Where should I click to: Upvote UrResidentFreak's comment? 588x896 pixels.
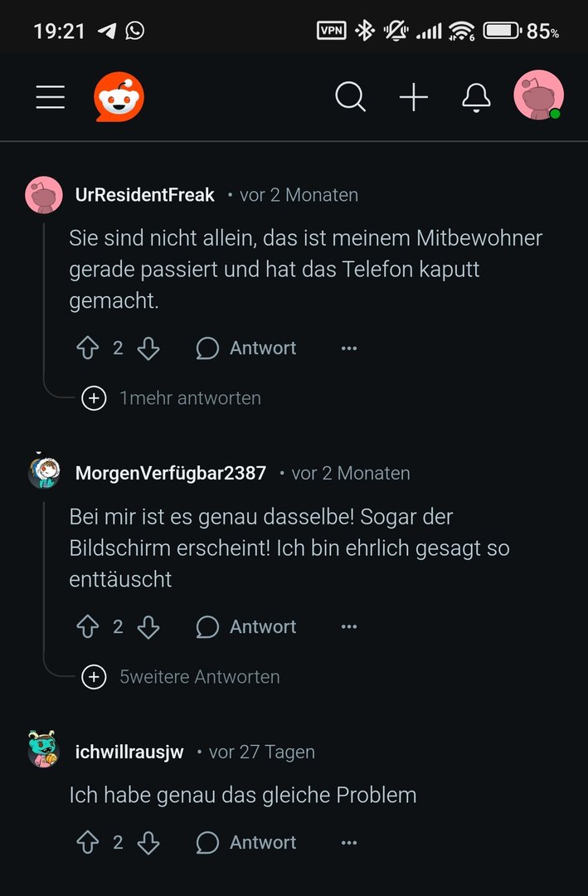tap(88, 348)
